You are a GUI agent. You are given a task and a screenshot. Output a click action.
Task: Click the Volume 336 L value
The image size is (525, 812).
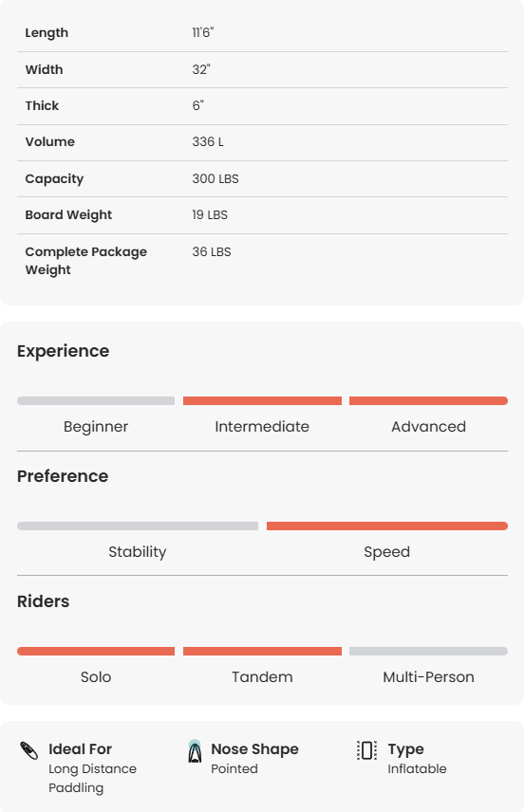tap(208, 142)
